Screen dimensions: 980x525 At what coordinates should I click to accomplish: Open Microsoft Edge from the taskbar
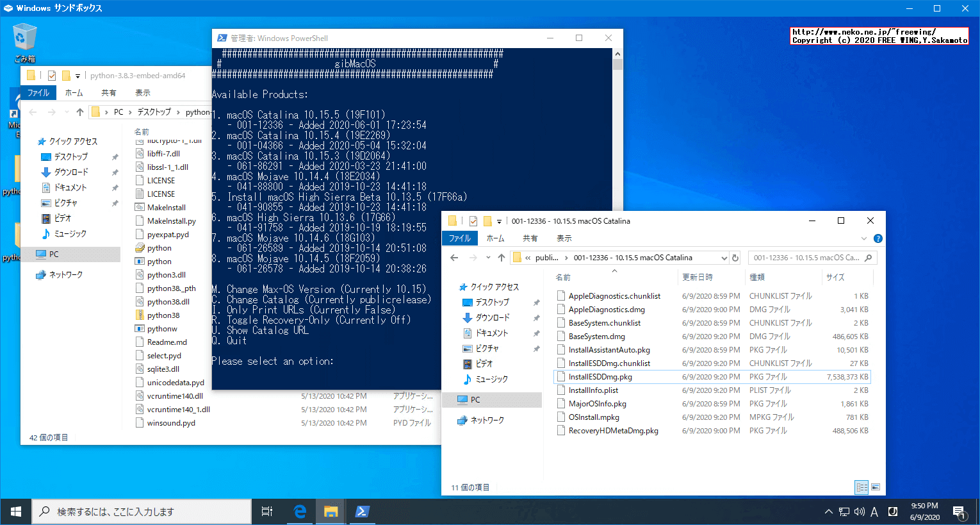tap(300, 512)
